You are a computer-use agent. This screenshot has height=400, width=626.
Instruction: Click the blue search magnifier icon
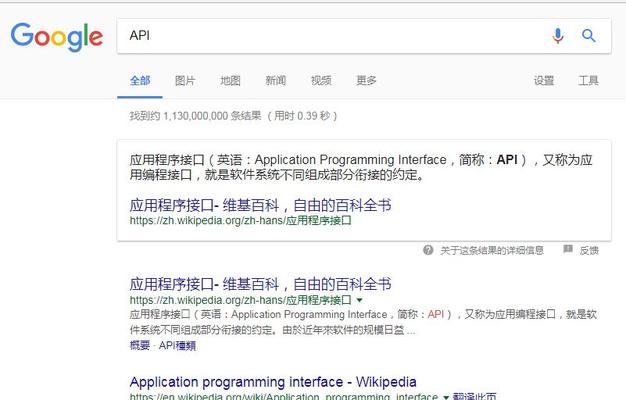click(588, 36)
